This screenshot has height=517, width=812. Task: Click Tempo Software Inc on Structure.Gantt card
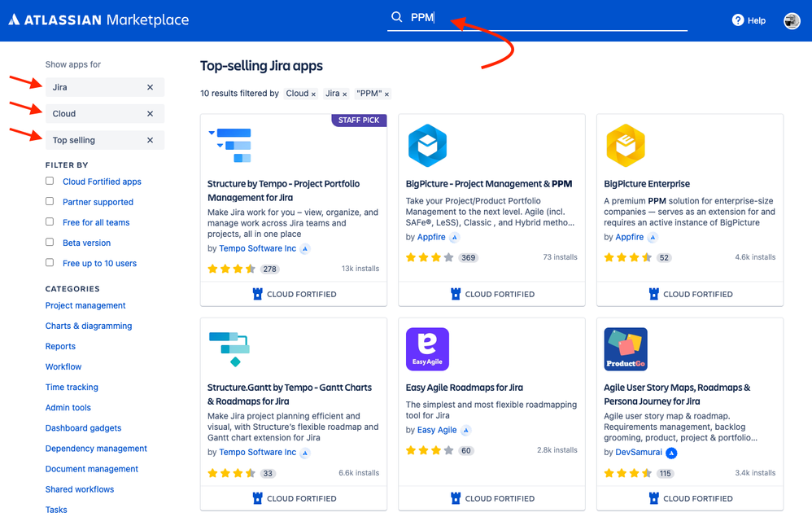click(257, 452)
